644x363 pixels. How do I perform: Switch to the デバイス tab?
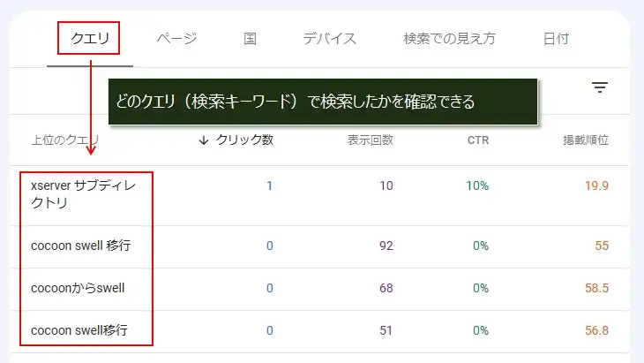(330, 39)
